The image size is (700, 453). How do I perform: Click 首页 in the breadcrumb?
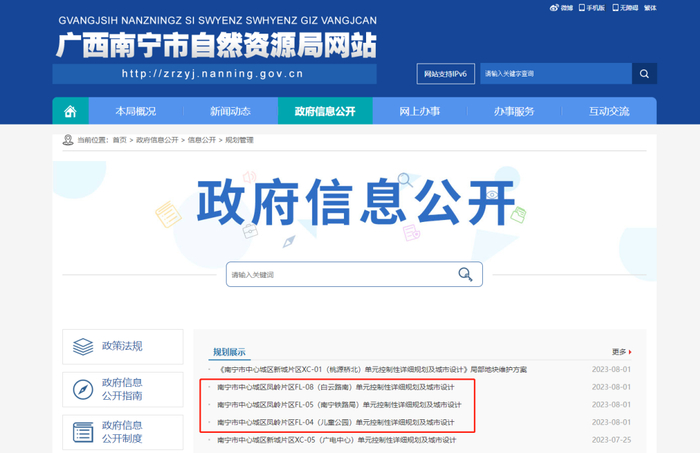[x=120, y=140]
